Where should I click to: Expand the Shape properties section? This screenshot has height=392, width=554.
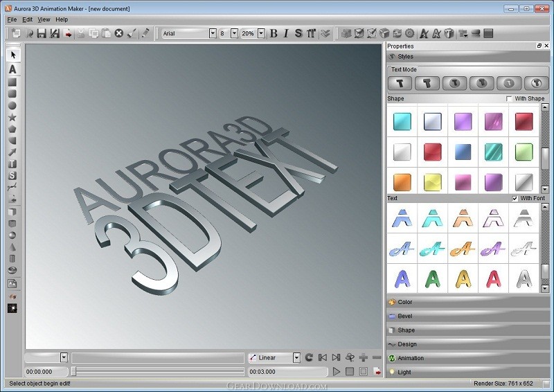tap(468, 330)
